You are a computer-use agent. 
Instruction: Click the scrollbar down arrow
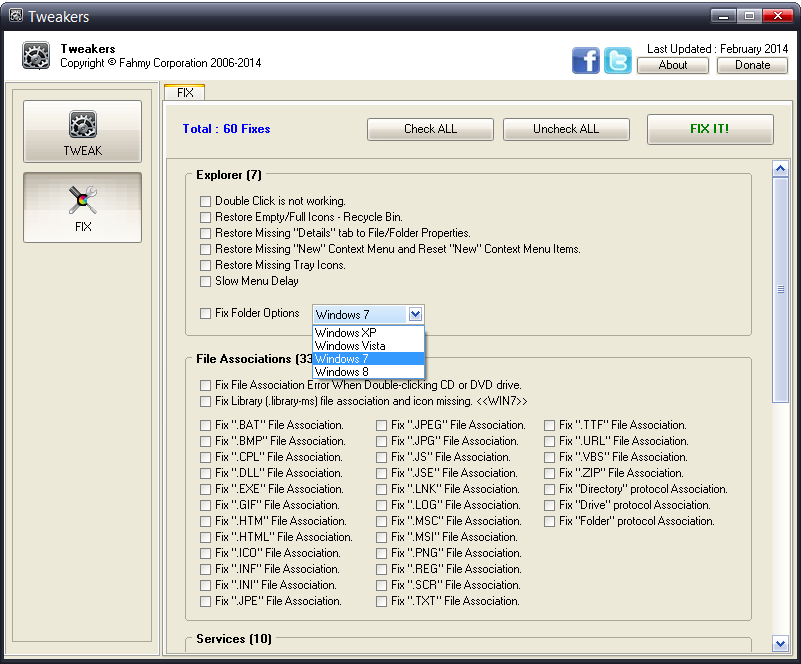pyautogui.click(x=780, y=644)
